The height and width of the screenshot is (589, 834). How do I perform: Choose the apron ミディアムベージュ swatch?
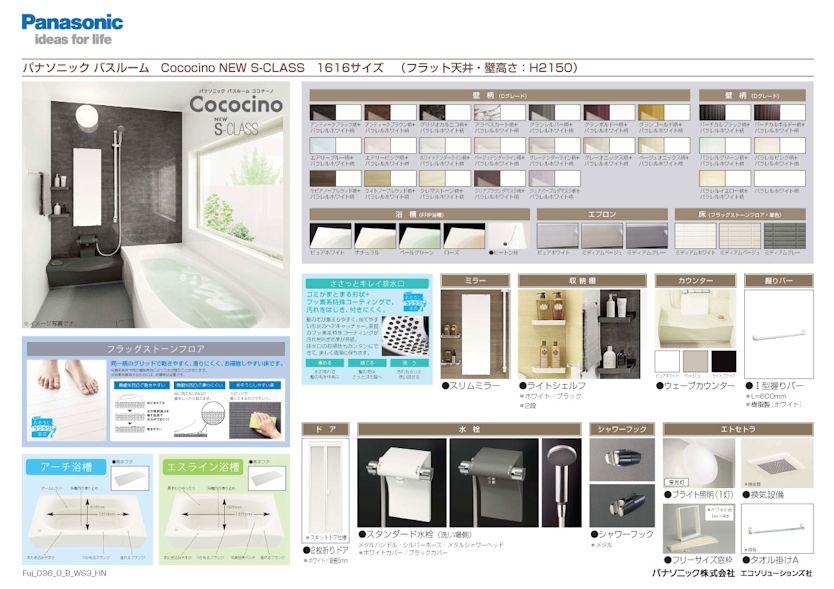click(x=602, y=236)
